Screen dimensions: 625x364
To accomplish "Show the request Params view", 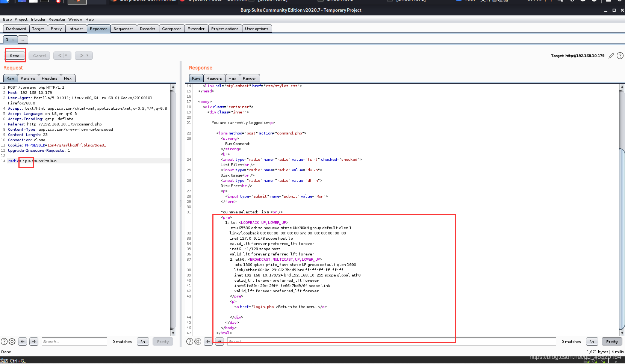I will pos(28,78).
